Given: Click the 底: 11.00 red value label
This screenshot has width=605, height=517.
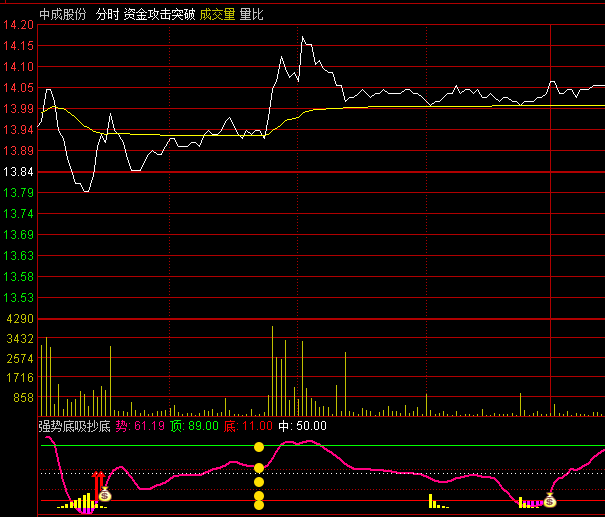Looking at the screenshot, I should pos(248,426).
